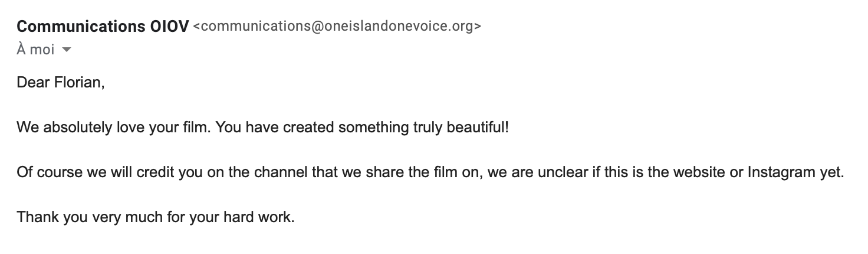The height and width of the screenshot is (254, 868).
Task: Click the communications@oneislandonevoice.org email address
Action: pyautogui.click(x=337, y=27)
